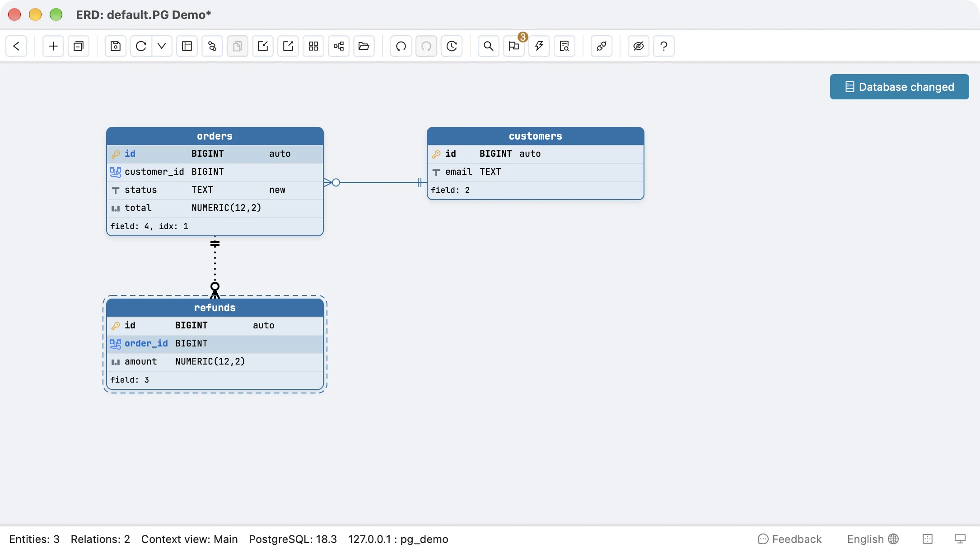Image resolution: width=980 pixels, height=552 pixels.
Task: Click the document search icon
Action: [x=565, y=46]
